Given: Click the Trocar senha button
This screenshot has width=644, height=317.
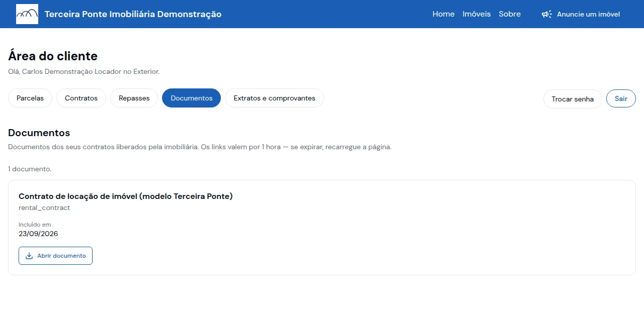Looking at the screenshot, I should [x=573, y=99].
